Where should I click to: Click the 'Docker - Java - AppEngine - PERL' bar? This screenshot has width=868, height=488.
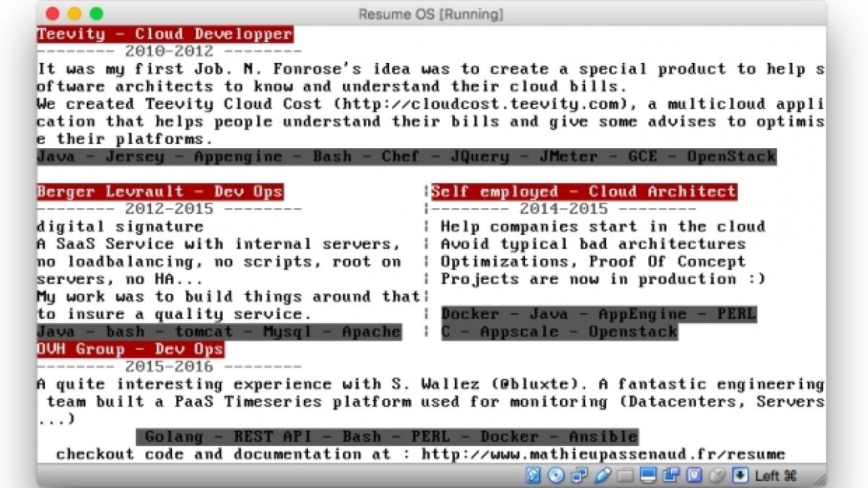tap(598, 314)
